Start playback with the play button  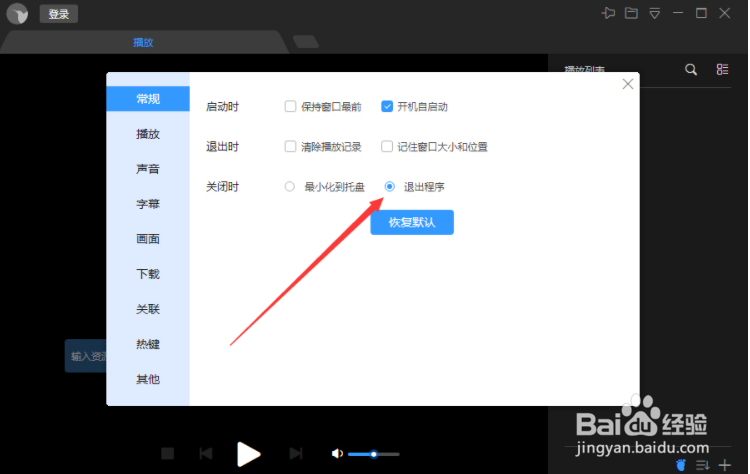(249, 454)
